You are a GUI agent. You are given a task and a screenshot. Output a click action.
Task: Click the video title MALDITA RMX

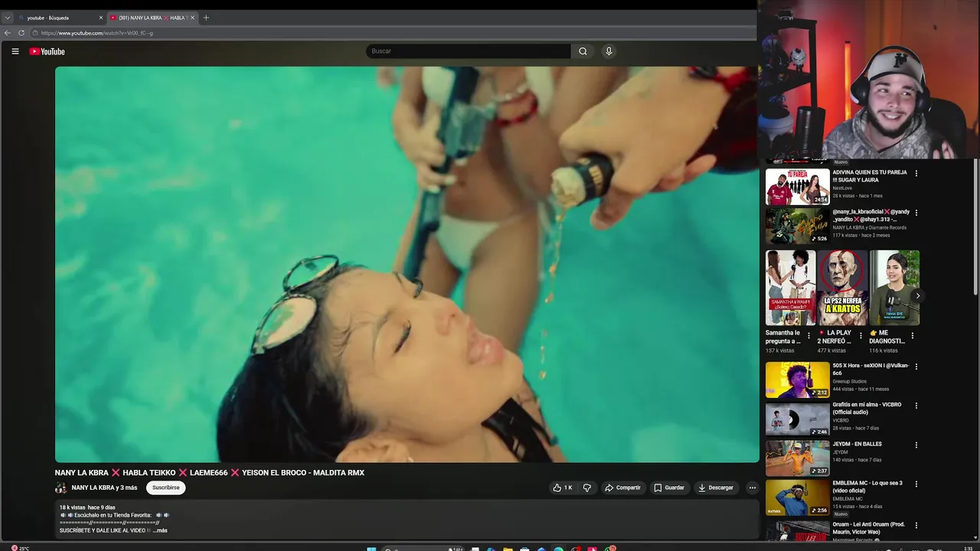pyautogui.click(x=210, y=473)
